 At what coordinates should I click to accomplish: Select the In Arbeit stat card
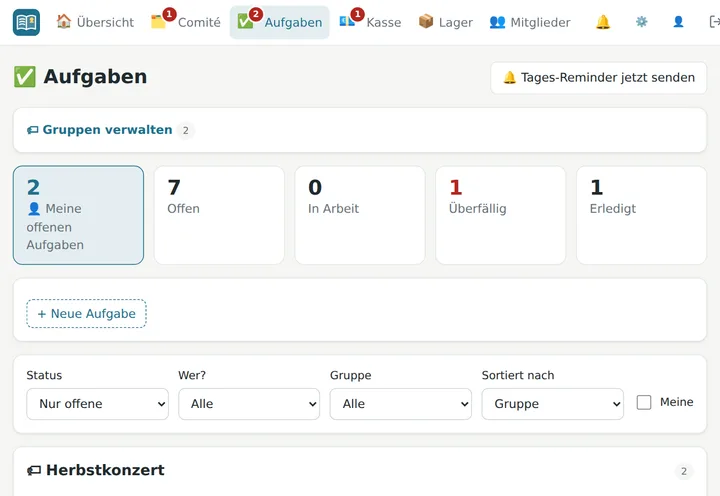click(360, 215)
